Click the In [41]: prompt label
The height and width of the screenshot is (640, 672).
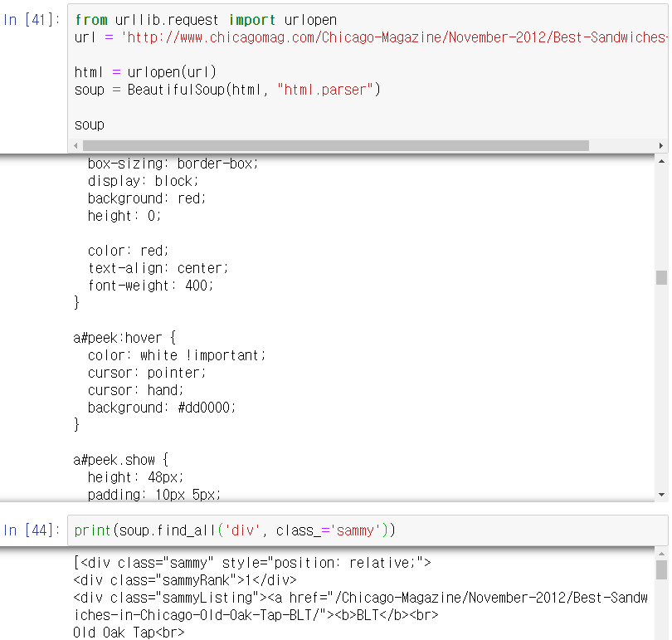[32, 20]
